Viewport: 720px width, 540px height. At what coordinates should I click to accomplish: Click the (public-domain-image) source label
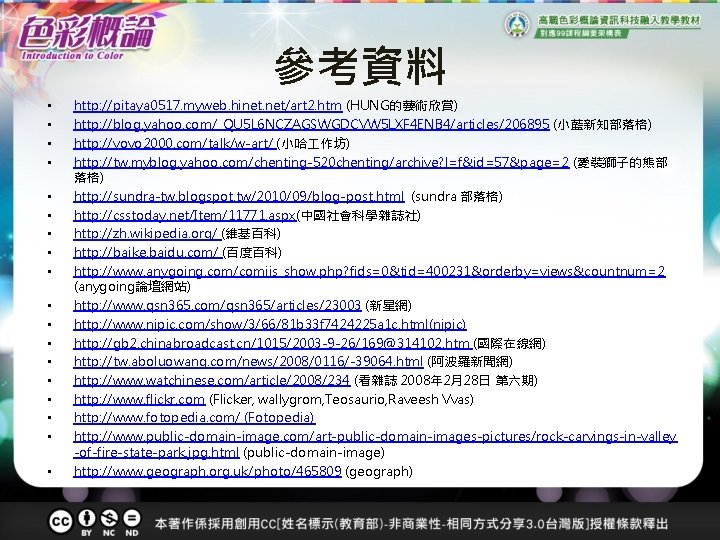pos(314,452)
